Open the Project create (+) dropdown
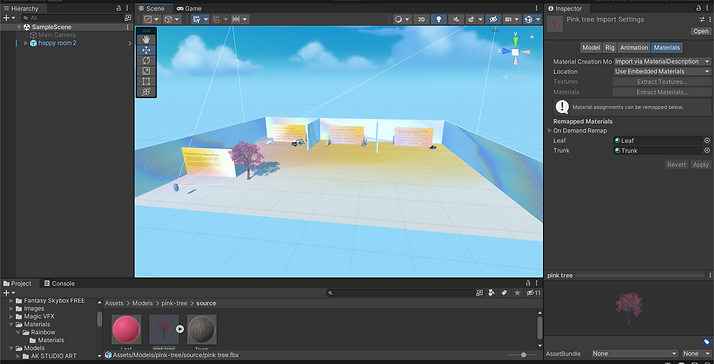Screen dimensions: 714x364 [9, 293]
